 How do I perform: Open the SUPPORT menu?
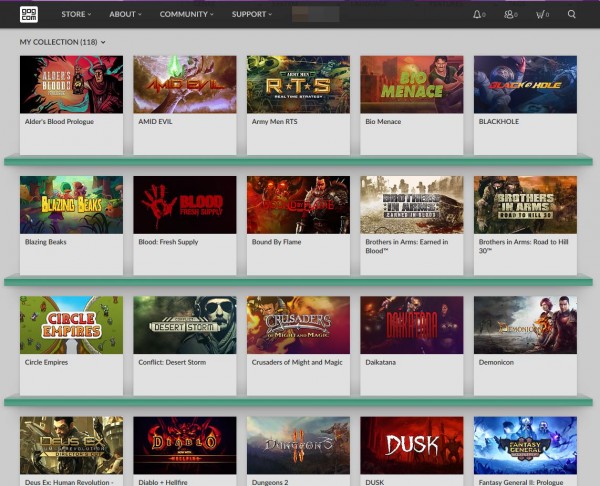tap(252, 14)
